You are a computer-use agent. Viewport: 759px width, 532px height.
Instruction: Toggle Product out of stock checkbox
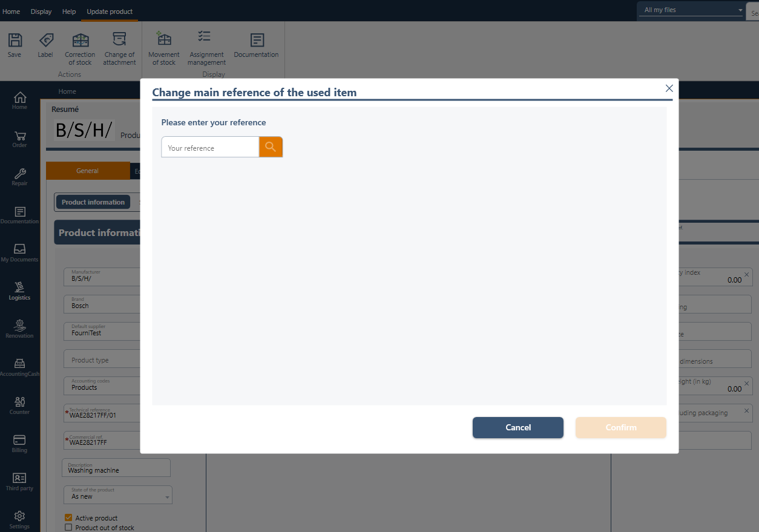click(x=68, y=528)
